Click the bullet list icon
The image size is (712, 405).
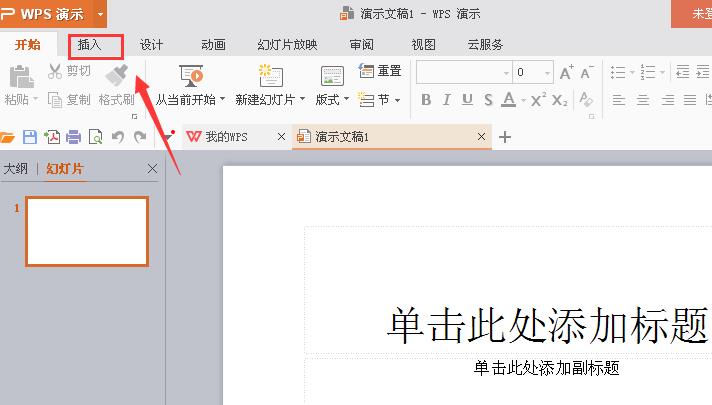618,72
